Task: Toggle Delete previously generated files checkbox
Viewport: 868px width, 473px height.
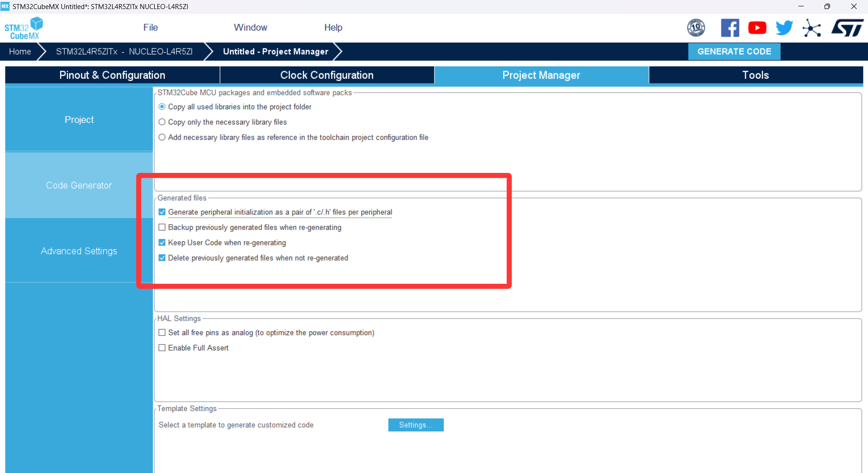Action: pos(162,258)
